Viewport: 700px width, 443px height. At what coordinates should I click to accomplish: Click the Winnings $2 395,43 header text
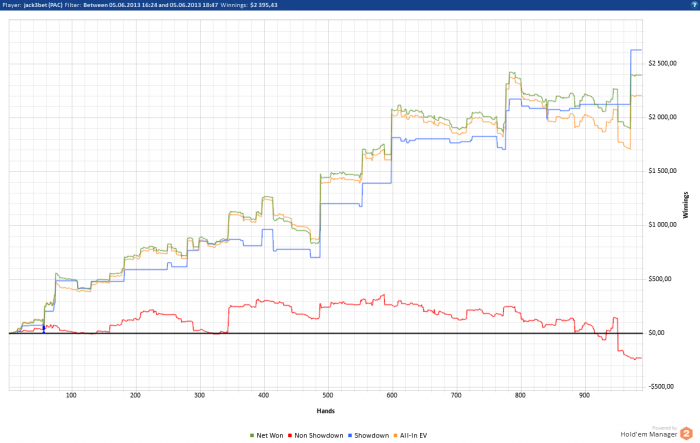(x=249, y=5)
